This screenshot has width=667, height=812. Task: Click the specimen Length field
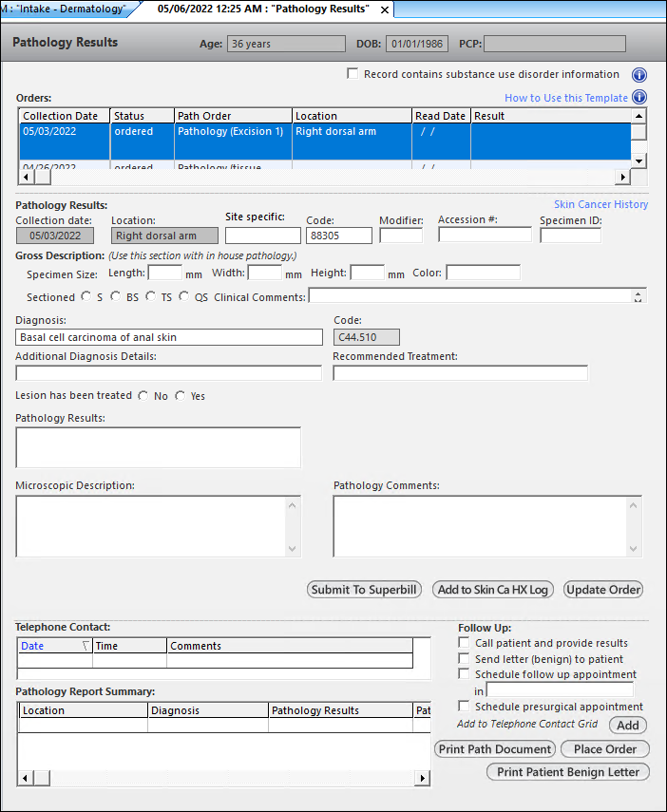pyautogui.click(x=164, y=273)
